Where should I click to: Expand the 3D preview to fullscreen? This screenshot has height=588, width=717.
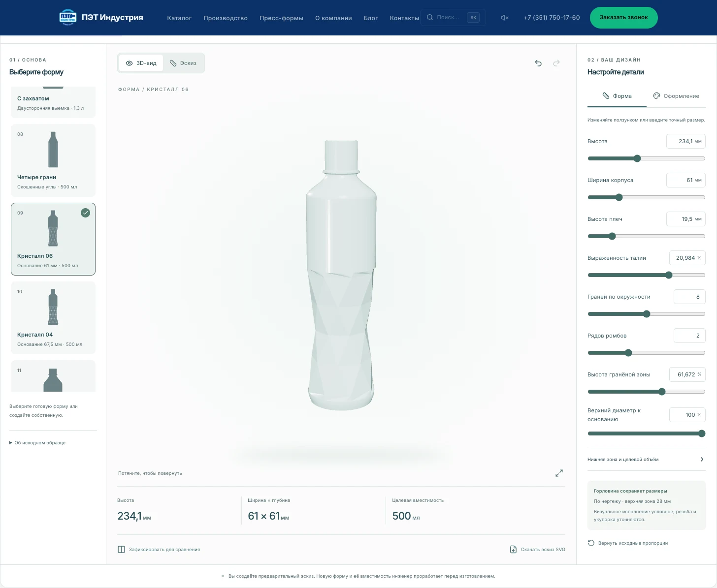[x=559, y=473]
